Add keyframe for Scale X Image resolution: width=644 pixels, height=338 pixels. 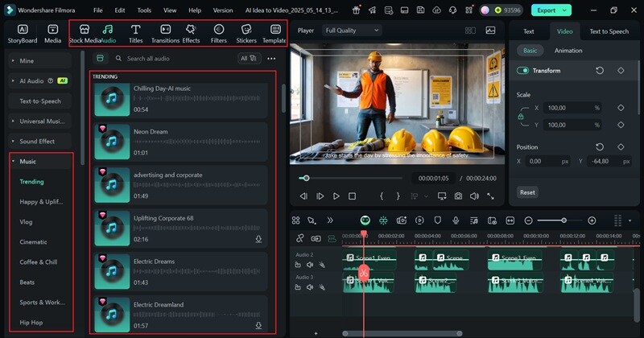(x=621, y=108)
